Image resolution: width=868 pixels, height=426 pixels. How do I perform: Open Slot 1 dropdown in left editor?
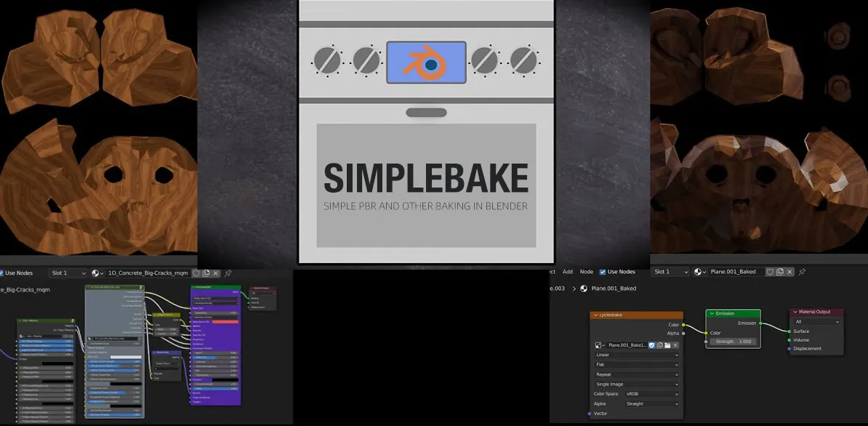(x=68, y=273)
